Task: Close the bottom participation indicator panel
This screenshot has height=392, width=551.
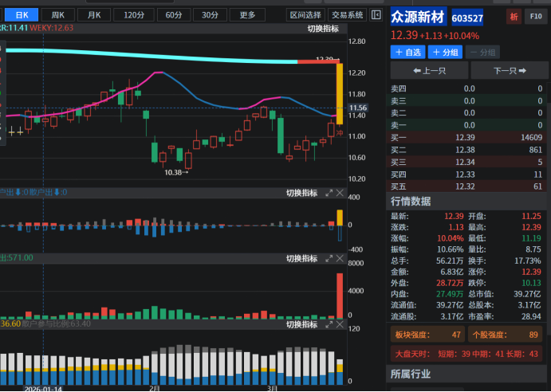Action: tap(340, 323)
